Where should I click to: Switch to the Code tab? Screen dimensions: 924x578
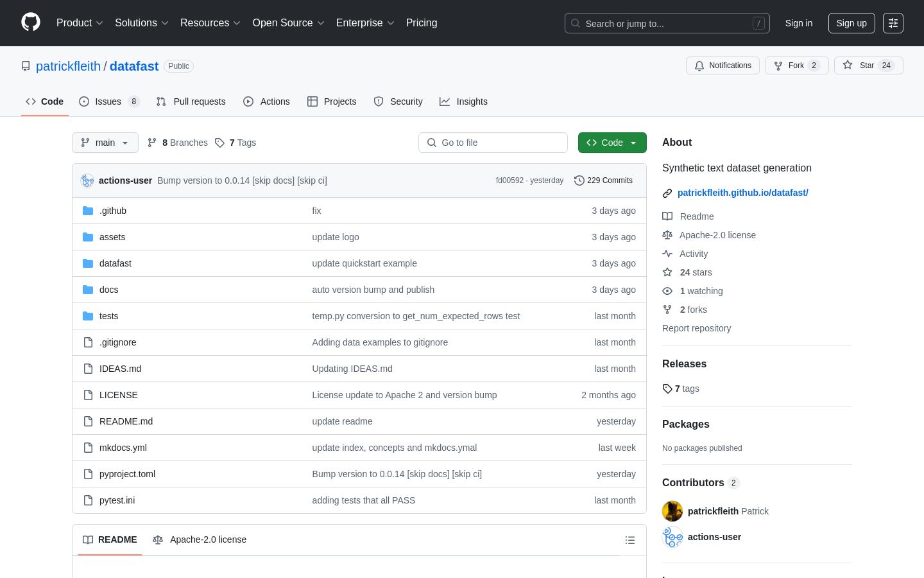click(x=45, y=101)
